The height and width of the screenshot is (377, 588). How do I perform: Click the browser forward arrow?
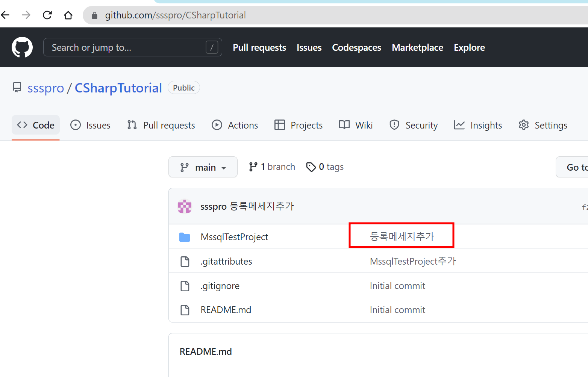point(26,15)
